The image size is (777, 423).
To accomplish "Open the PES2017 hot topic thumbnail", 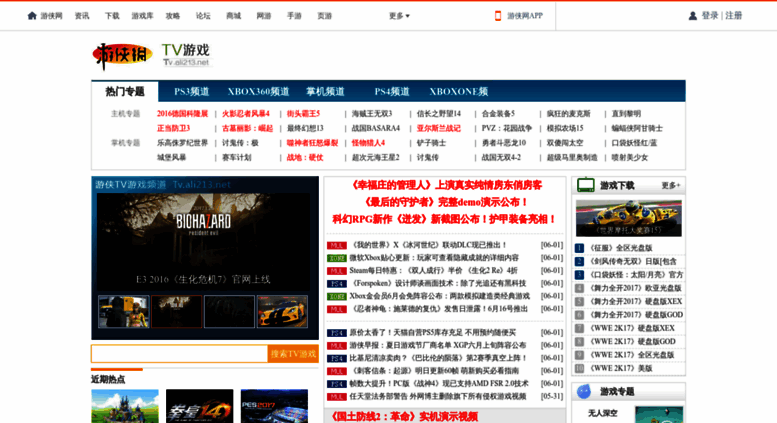I will [x=274, y=406].
